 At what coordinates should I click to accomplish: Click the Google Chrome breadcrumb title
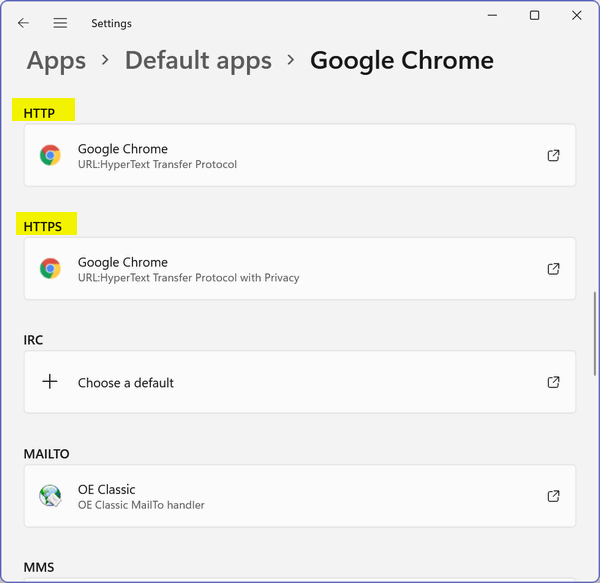(x=402, y=60)
